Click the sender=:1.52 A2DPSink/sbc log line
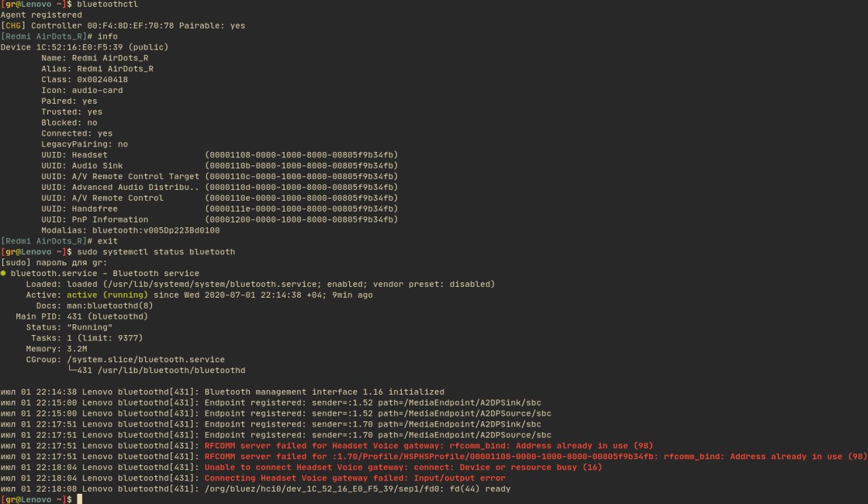The width and height of the screenshot is (868, 504). (271, 402)
